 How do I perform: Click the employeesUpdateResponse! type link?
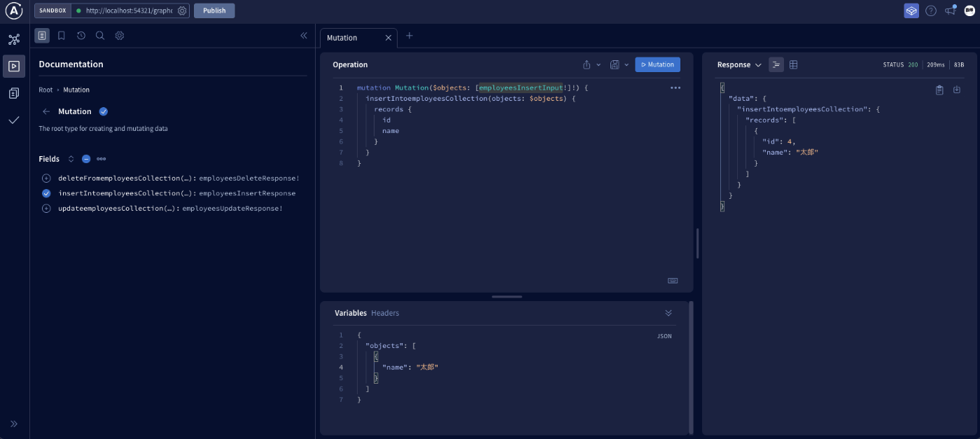(x=232, y=209)
